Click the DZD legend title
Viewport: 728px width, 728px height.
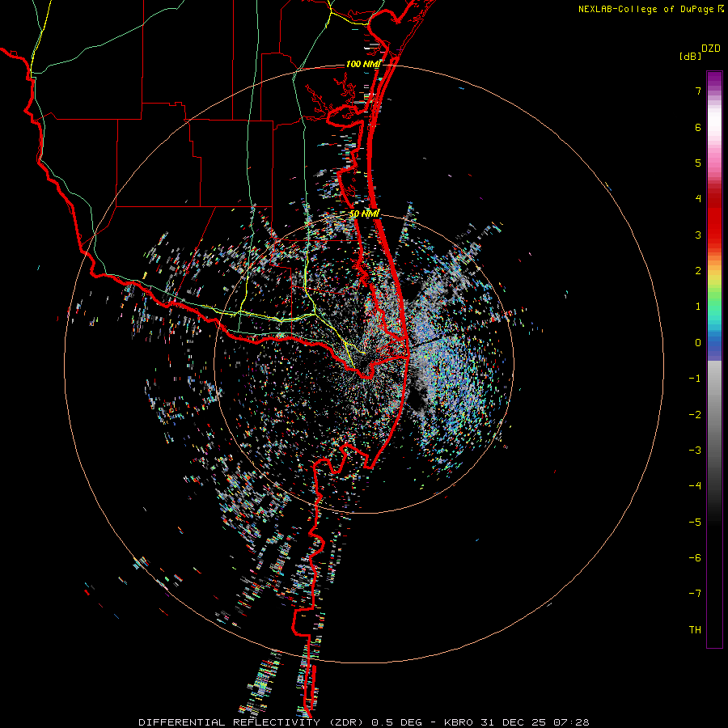tap(711, 49)
